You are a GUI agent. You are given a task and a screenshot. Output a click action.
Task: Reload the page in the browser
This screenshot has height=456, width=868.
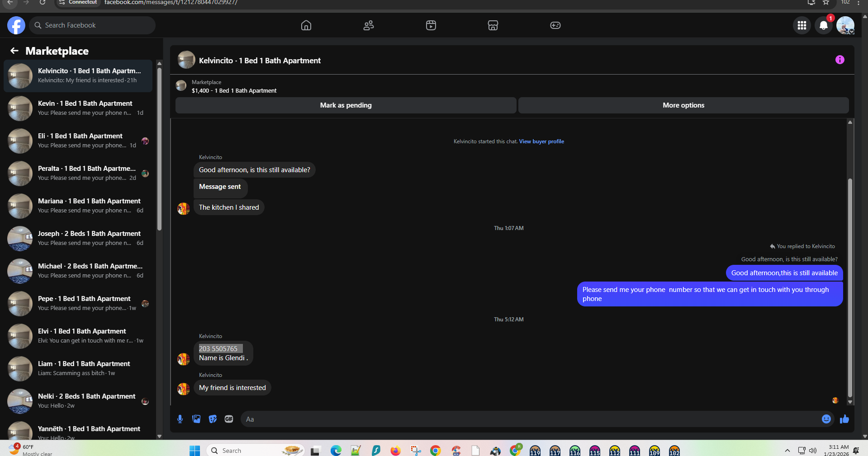43,2
